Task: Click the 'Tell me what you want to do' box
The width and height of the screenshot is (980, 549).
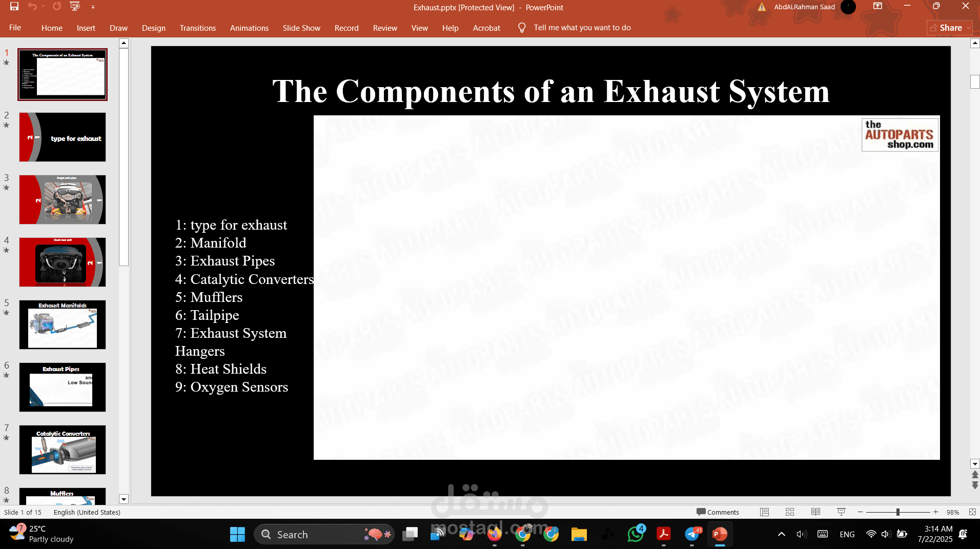Action: (x=582, y=28)
